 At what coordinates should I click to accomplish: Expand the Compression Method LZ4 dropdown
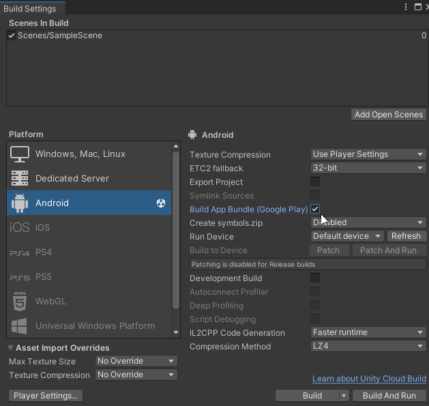click(x=368, y=346)
